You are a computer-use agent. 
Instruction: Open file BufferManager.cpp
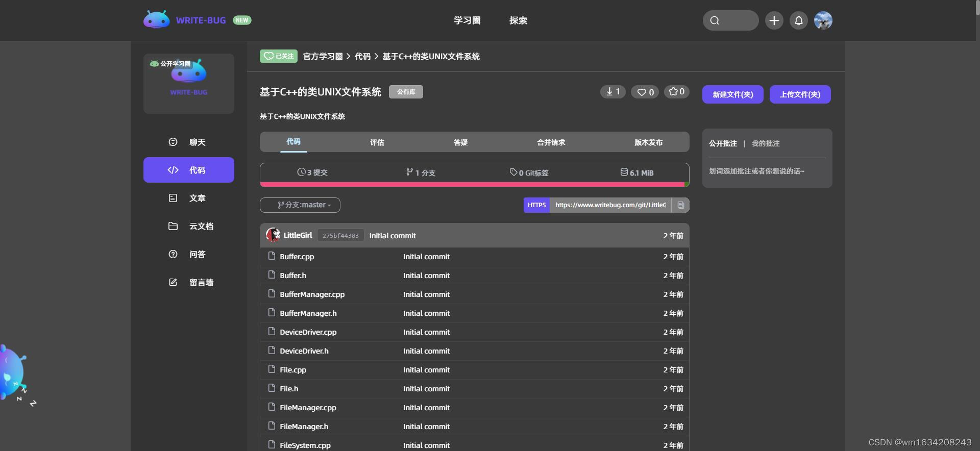point(312,294)
